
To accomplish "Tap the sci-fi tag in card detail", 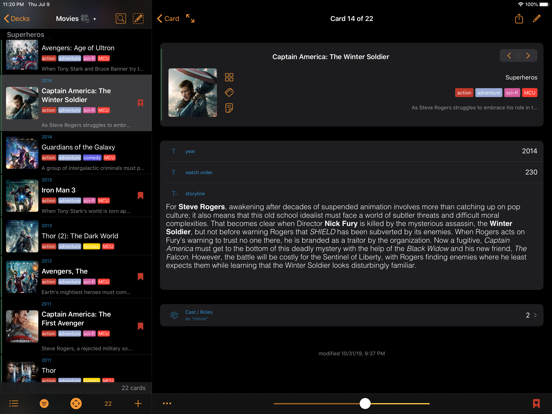I will (512, 93).
